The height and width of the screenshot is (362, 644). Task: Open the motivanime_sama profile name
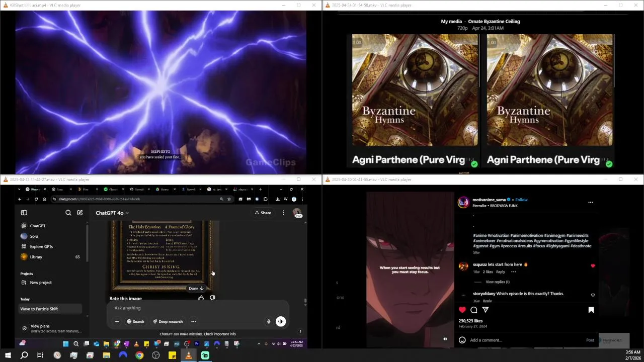(489, 200)
